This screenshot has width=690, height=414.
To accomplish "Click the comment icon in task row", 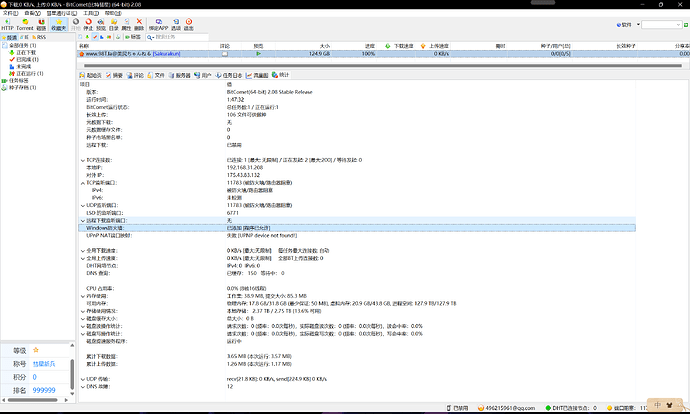I will click(x=225, y=54).
